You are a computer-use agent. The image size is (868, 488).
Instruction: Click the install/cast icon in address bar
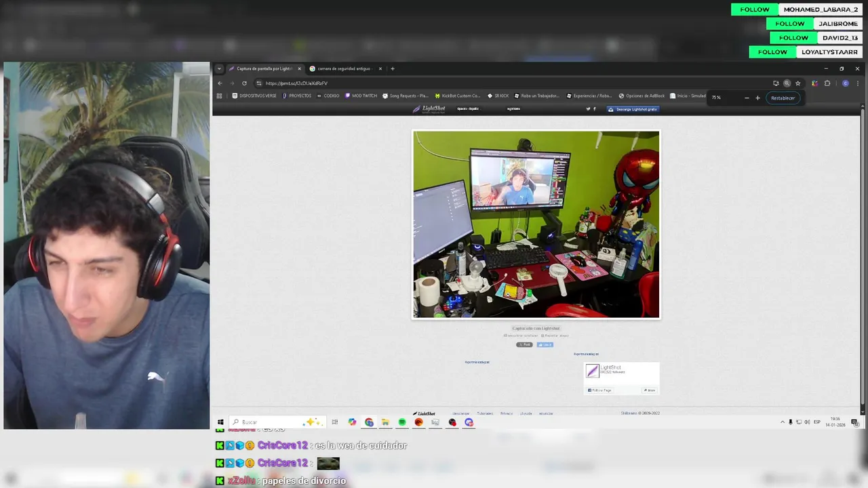pyautogui.click(x=776, y=83)
